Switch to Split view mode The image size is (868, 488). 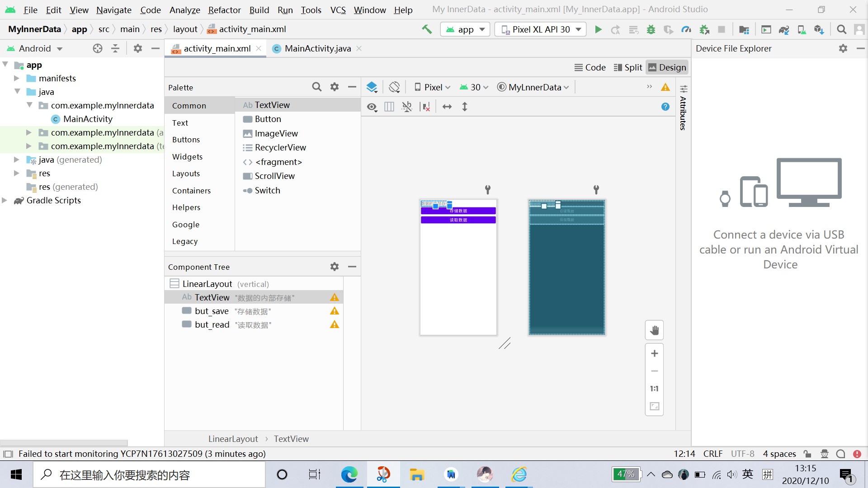click(x=627, y=67)
